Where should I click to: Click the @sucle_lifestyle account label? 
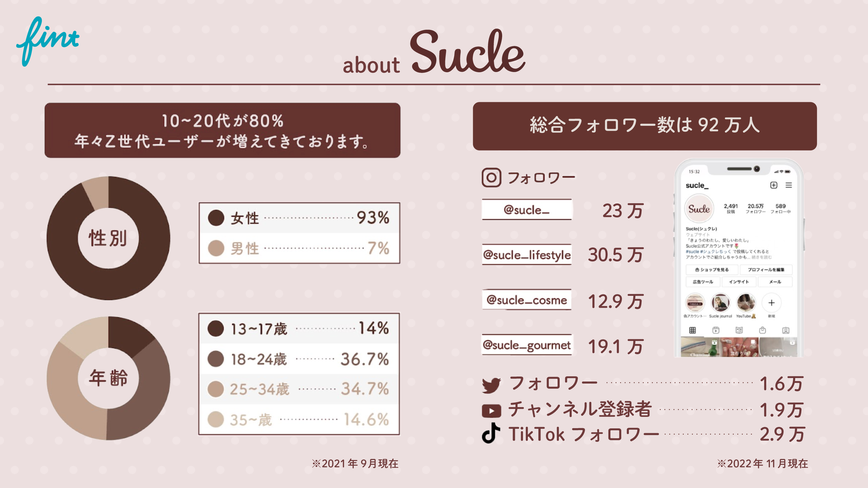pyautogui.click(x=527, y=255)
